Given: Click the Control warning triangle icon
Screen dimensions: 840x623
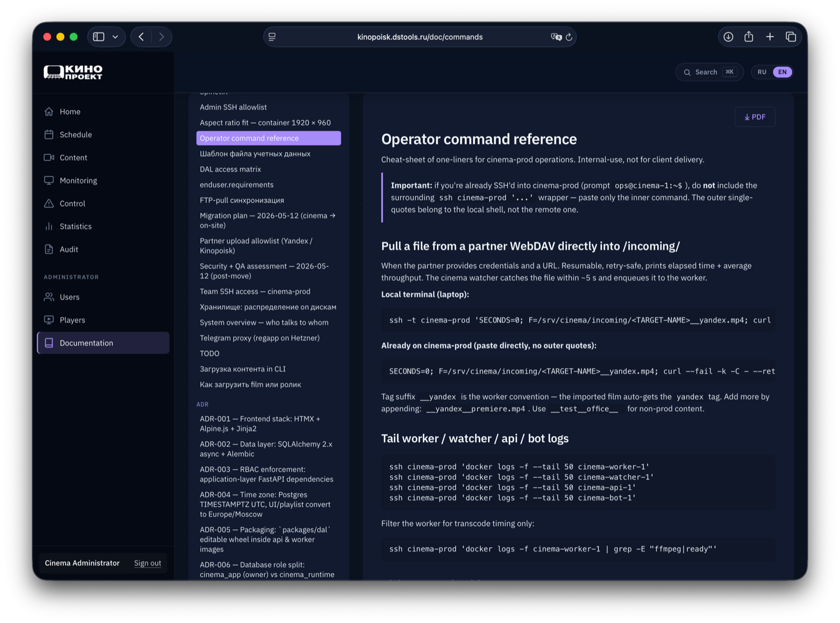Looking at the screenshot, I should pos(49,203).
